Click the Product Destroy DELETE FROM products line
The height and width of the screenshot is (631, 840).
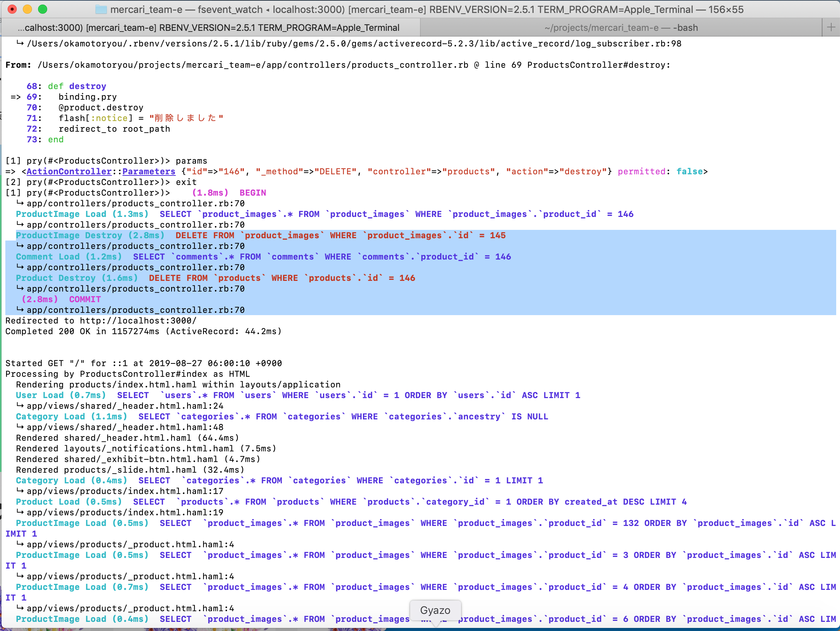[215, 278]
